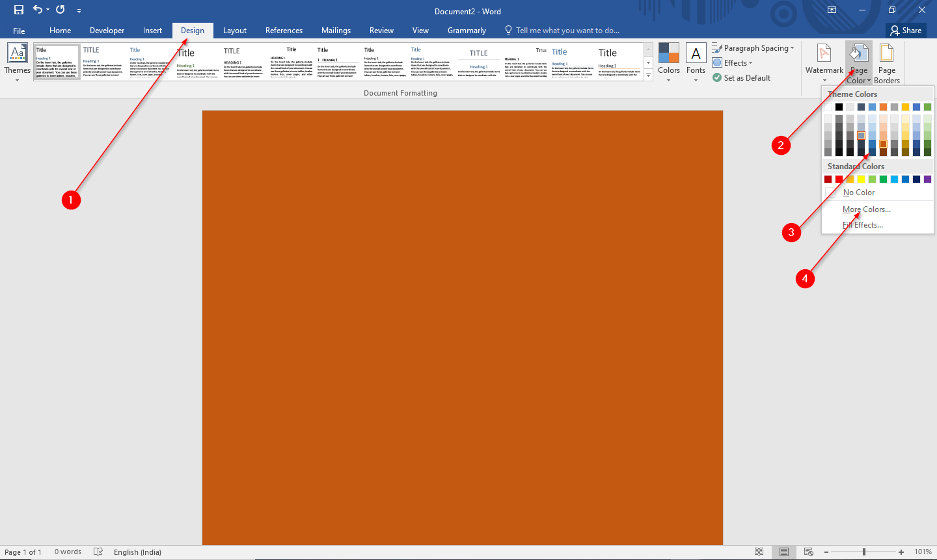The image size is (937, 560).
Task: Switch to the Home tab
Action: coord(61,31)
